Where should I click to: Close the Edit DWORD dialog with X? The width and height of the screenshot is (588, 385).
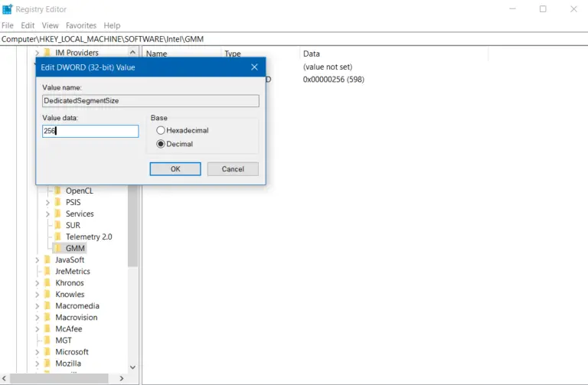click(x=255, y=67)
